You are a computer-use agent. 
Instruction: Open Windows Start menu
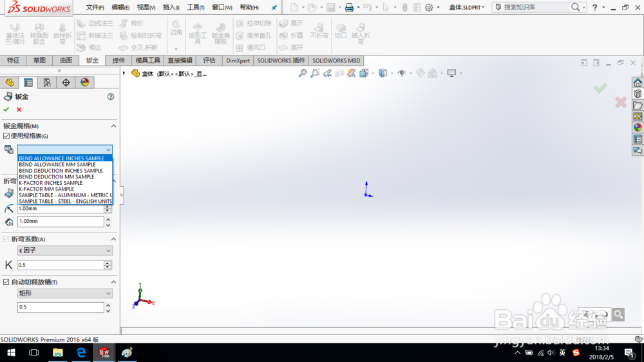pos(11,353)
